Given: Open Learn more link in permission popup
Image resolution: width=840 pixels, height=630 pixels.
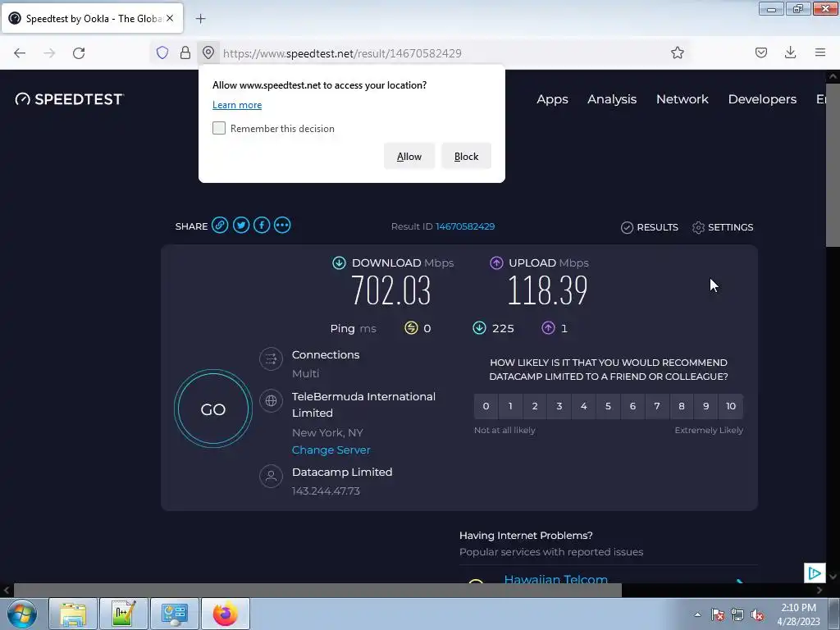Looking at the screenshot, I should point(237,105).
